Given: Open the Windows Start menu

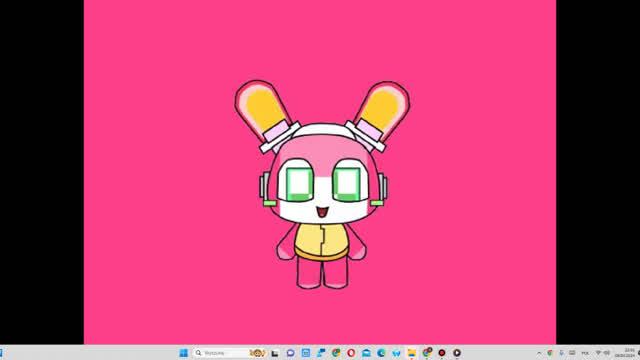Looking at the screenshot, I should (x=184, y=353).
